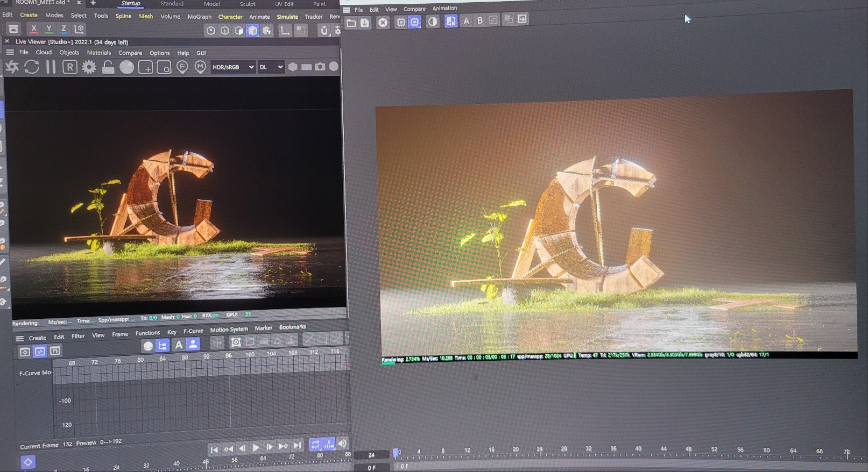The image size is (868, 472).
Task: Click the camera snapshot icon in Live Viewer
Action: (320, 67)
